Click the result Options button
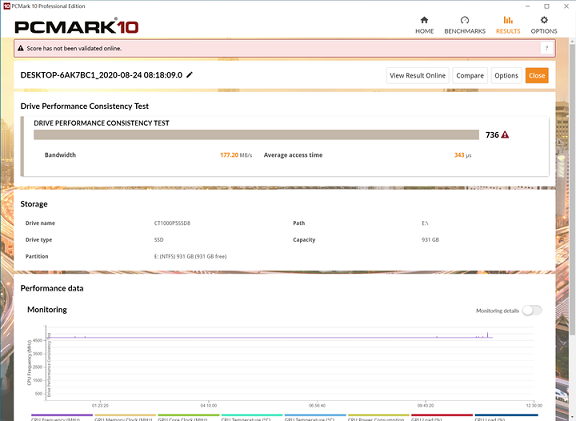576x421 pixels. pos(506,75)
